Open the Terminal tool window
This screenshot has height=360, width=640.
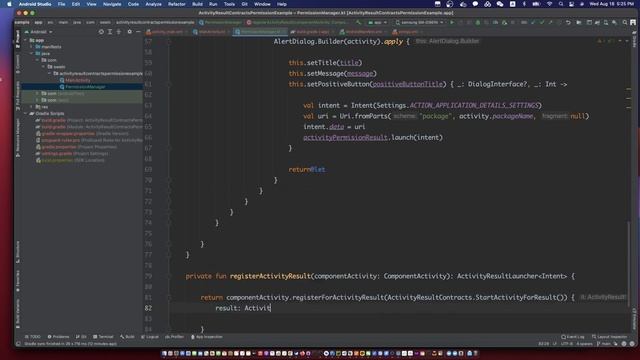103,337
